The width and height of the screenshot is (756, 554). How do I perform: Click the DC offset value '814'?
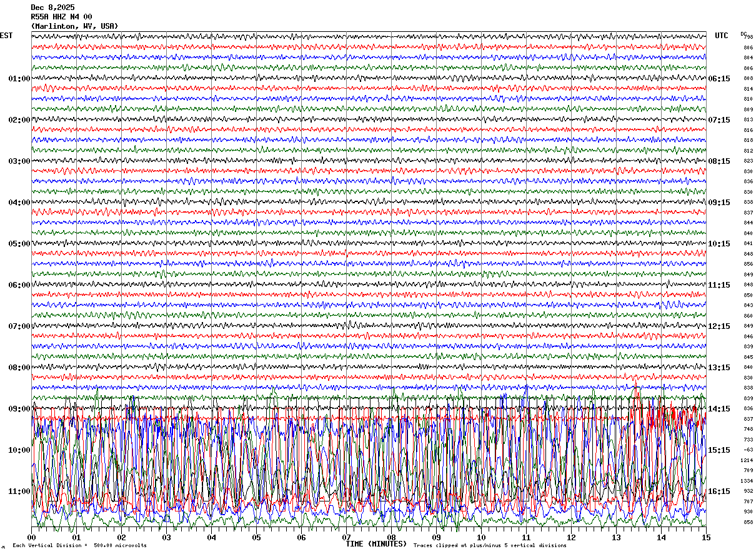coord(748,89)
